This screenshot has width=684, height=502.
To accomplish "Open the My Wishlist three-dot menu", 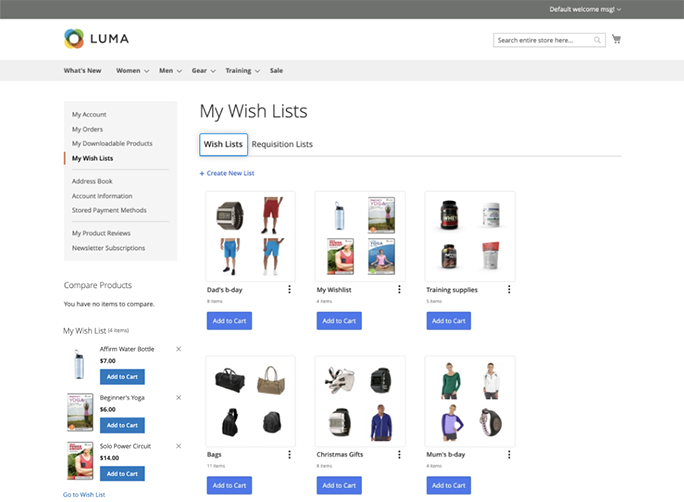I will pos(399,290).
